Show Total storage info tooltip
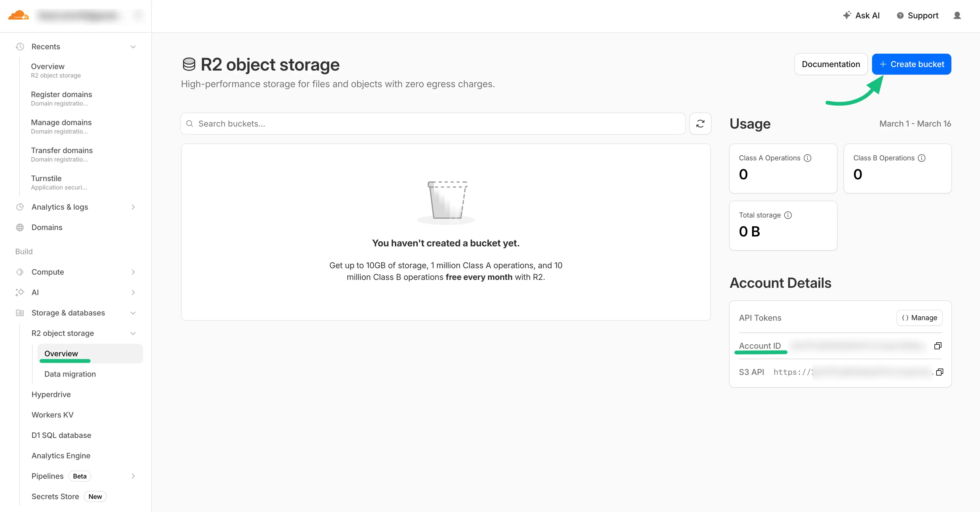 (788, 215)
